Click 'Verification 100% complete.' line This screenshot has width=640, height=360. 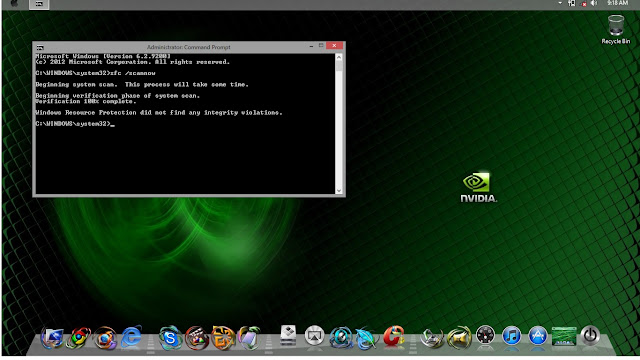(x=86, y=101)
